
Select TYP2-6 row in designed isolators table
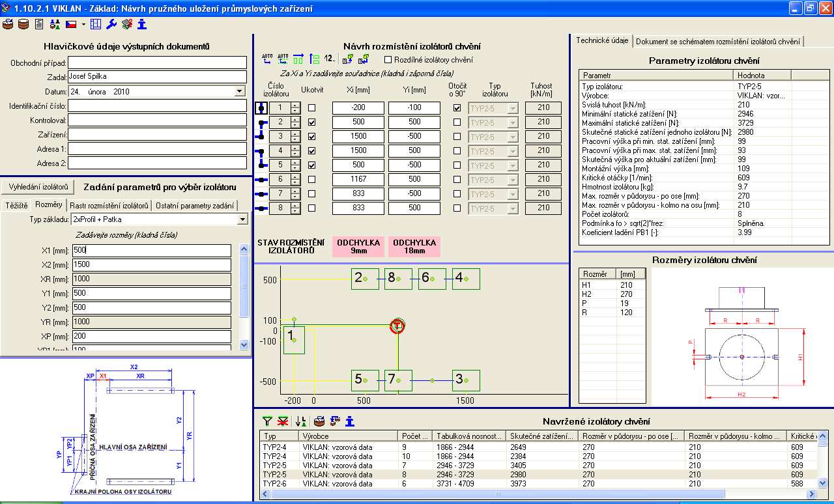tap(539, 484)
